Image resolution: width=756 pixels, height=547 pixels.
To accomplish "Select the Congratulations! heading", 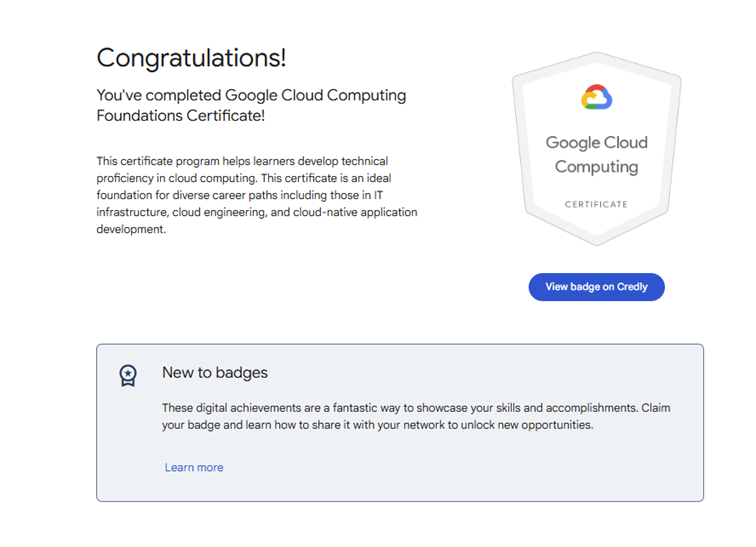I will [191, 58].
